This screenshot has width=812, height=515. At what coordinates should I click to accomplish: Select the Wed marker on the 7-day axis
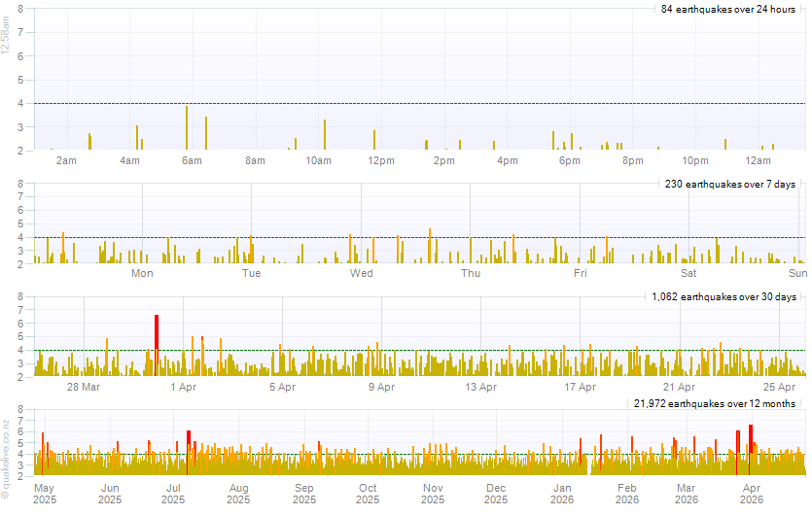pyautogui.click(x=362, y=274)
